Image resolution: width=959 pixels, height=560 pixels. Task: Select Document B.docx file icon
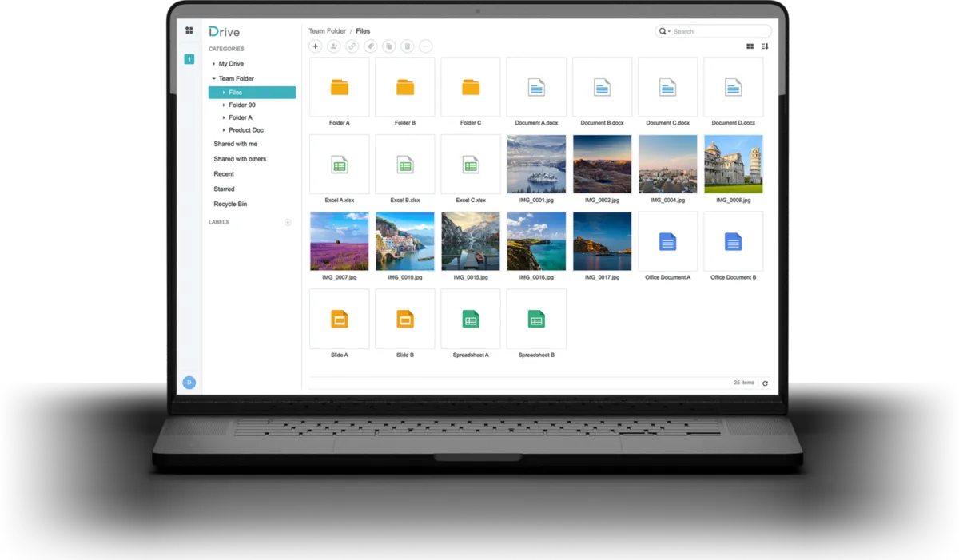pos(602,87)
